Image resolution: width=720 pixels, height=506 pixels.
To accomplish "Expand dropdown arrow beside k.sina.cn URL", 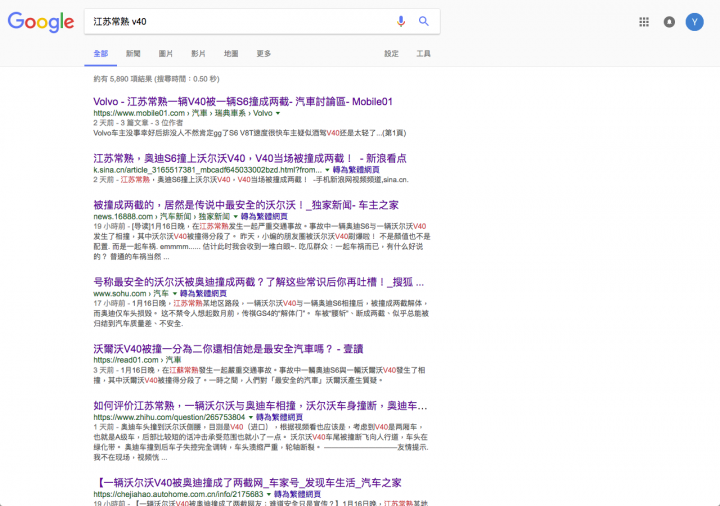I will (x=327, y=170).
